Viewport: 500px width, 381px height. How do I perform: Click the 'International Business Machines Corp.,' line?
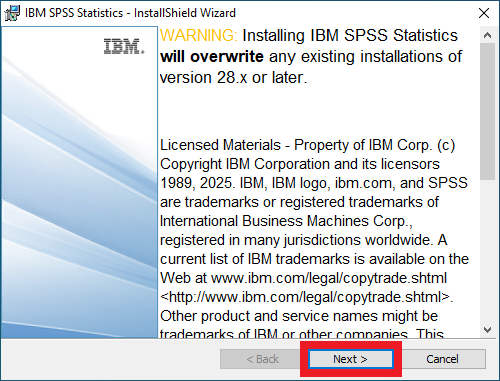[286, 221]
